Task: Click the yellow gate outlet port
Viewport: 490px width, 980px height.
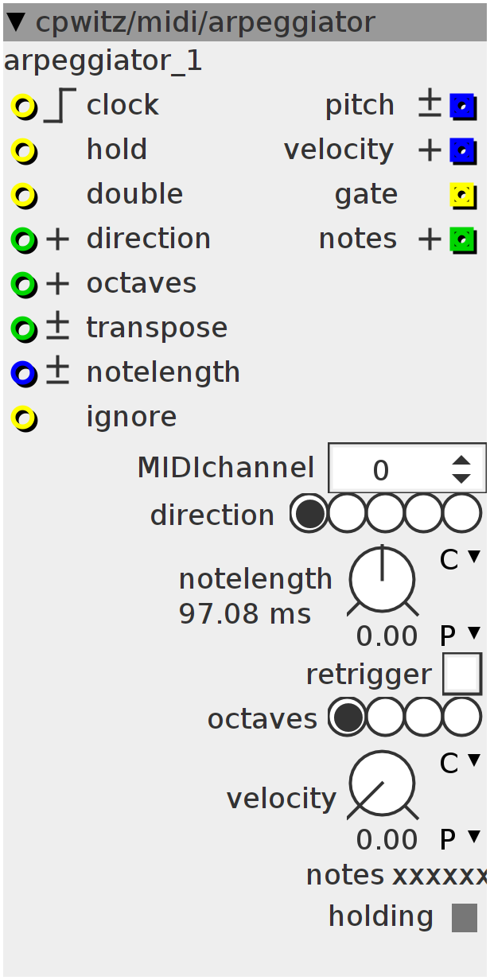Action: click(x=463, y=196)
